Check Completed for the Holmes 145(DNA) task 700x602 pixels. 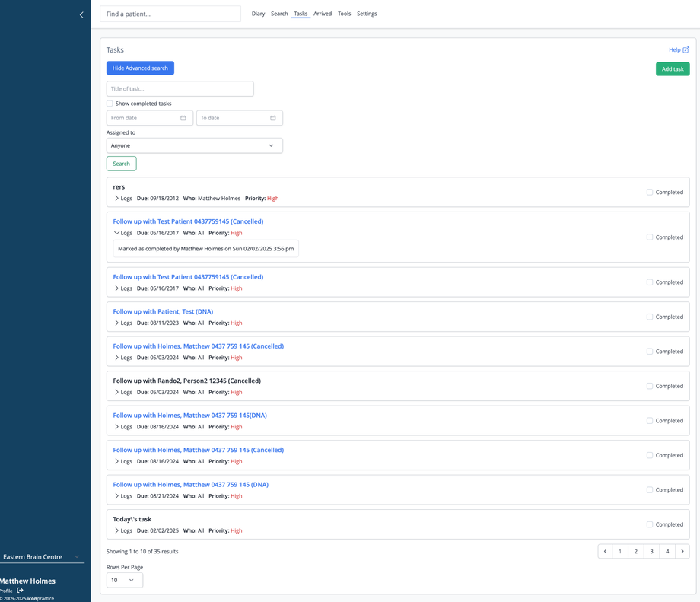(650, 420)
